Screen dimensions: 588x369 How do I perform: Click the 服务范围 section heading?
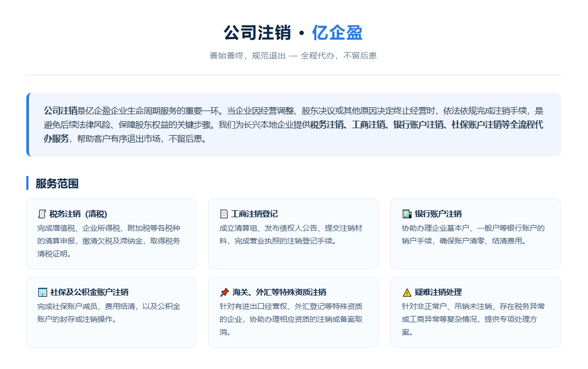click(x=57, y=183)
